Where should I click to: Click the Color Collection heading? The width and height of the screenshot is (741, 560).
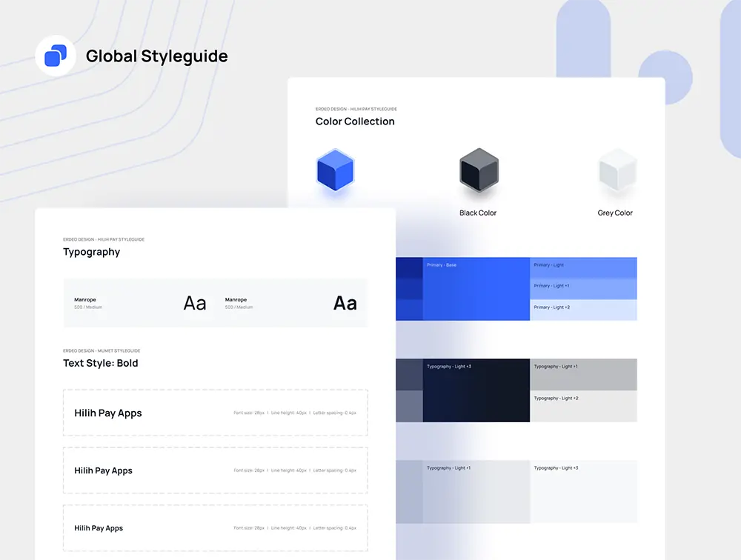pos(355,121)
